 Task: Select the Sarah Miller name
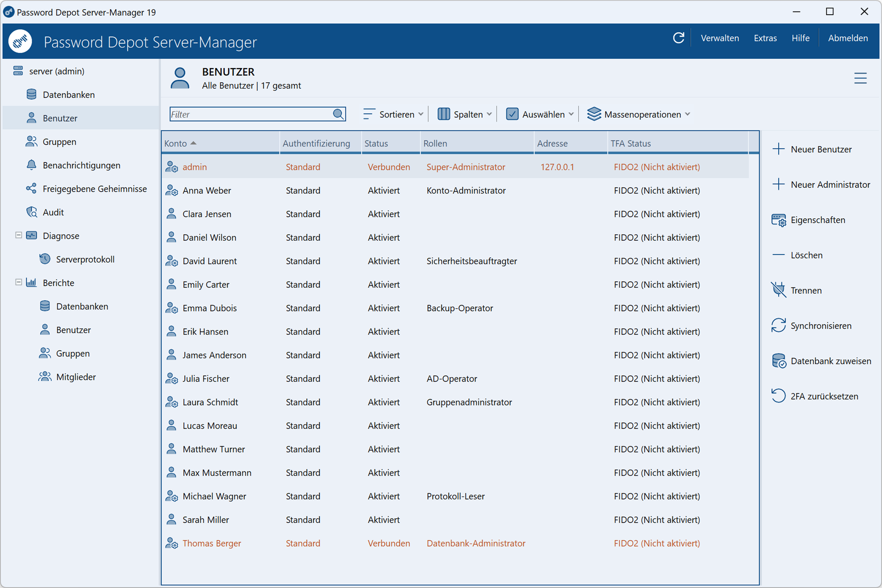[x=205, y=520]
